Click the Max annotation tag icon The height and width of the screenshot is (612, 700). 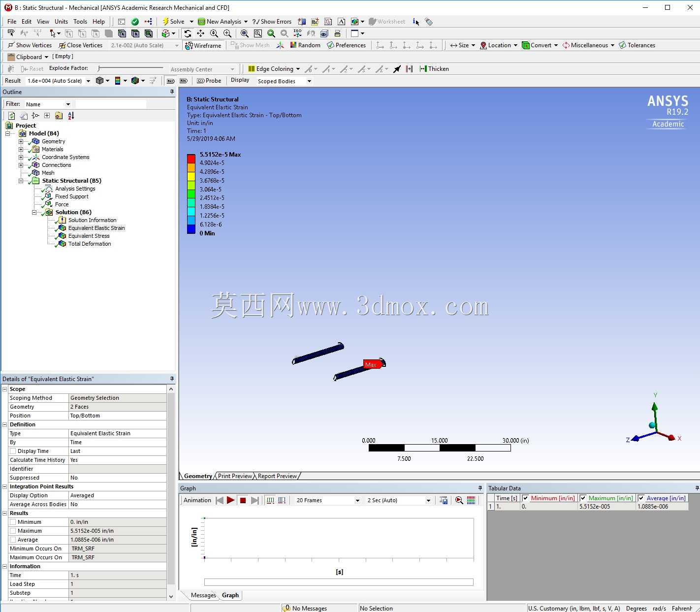[x=171, y=81]
